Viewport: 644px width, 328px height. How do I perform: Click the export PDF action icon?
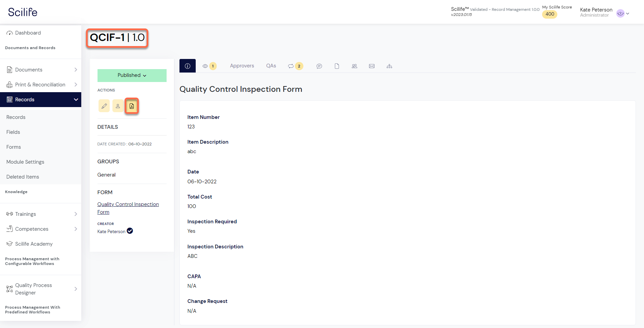[132, 106]
